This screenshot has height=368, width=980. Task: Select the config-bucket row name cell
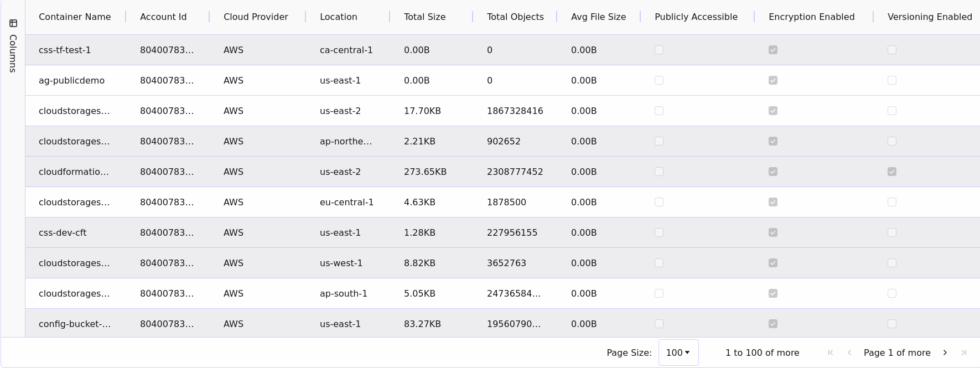point(75,324)
